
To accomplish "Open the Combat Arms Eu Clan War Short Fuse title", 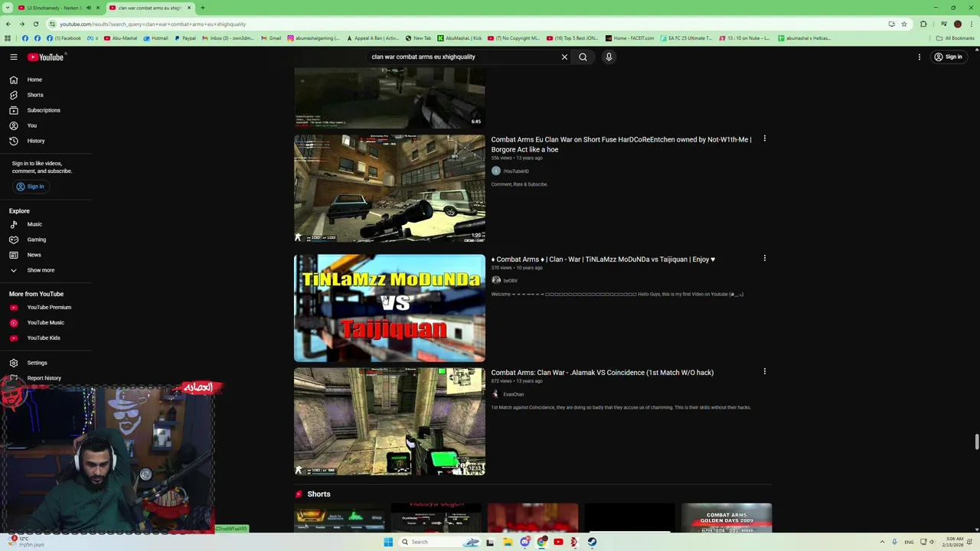I will [621, 145].
